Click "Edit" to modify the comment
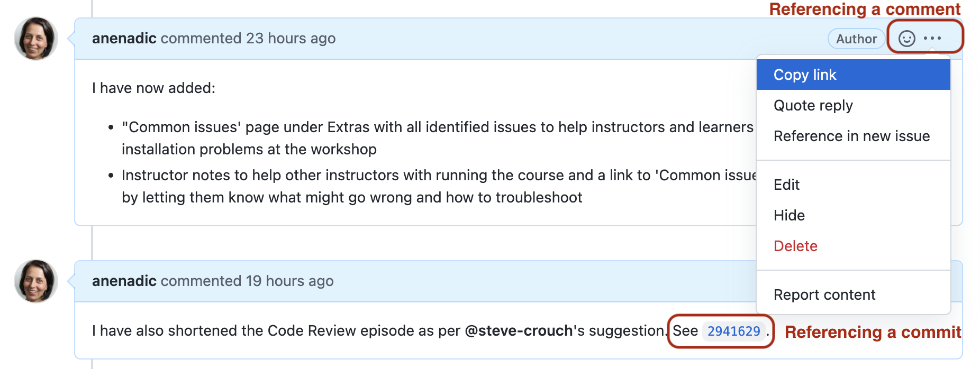Image resolution: width=980 pixels, height=369 pixels. tap(786, 185)
